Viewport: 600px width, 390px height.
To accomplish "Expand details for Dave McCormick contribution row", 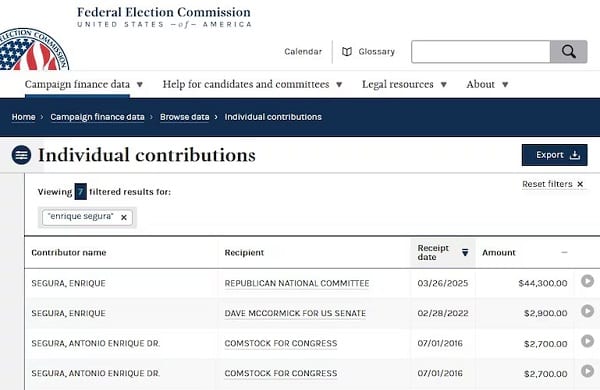I will (x=587, y=311).
